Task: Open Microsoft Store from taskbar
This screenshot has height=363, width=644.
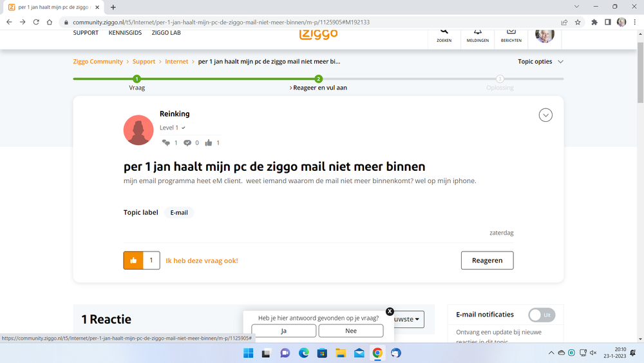Action: coord(322,353)
